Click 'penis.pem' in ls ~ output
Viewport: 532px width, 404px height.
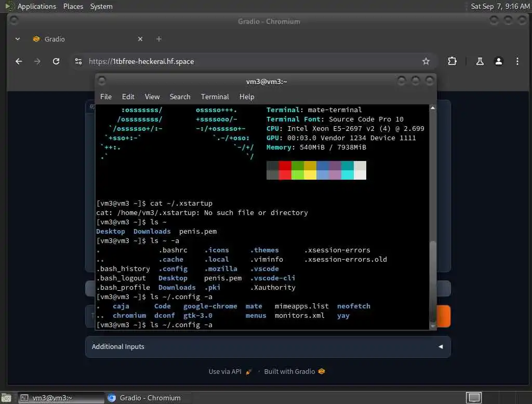tap(198, 232)
